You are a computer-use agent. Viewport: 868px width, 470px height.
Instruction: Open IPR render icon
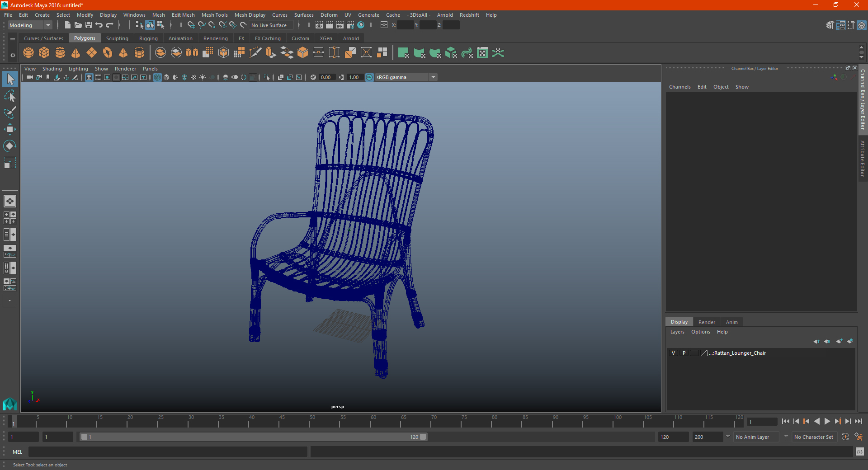click(340, 25)
